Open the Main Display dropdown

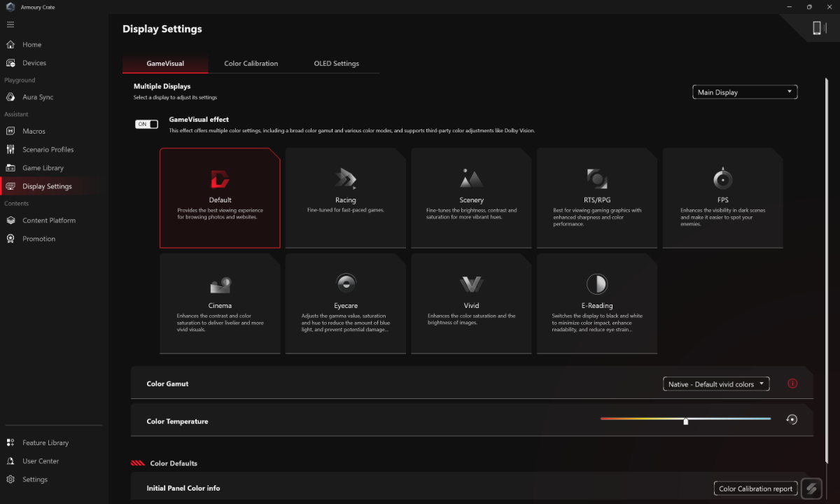pyautogui.click(x=745, y=92)
